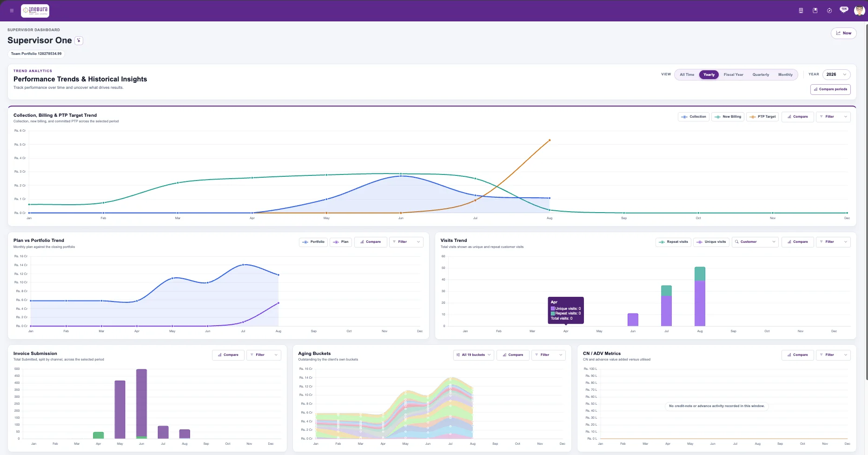Open notifications with 104 badge
Screen dimensions: 868x455
click(843, 10)
